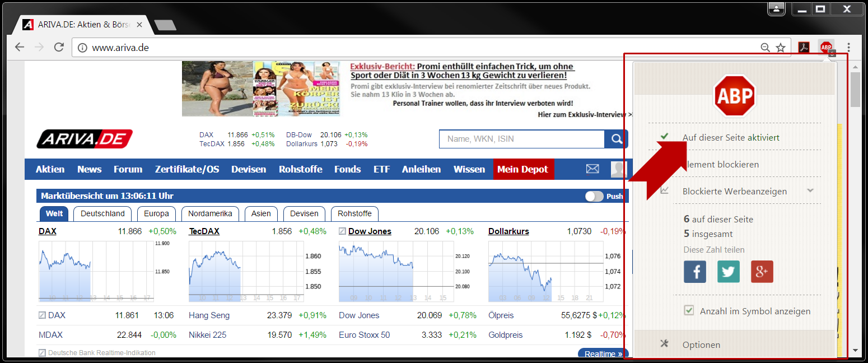Open the Anleihen menu
868x363 pixels.
pos(421,169)
